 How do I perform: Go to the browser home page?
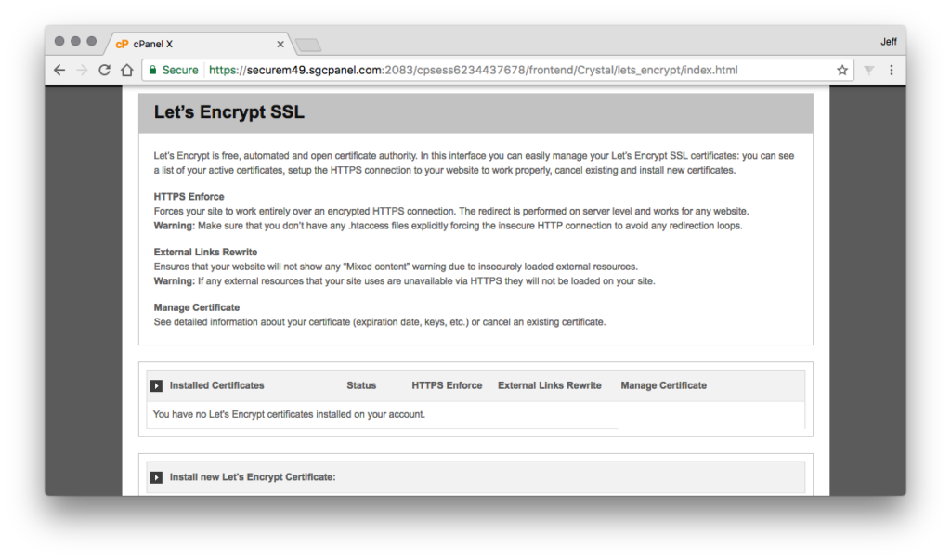click(127, 70)
